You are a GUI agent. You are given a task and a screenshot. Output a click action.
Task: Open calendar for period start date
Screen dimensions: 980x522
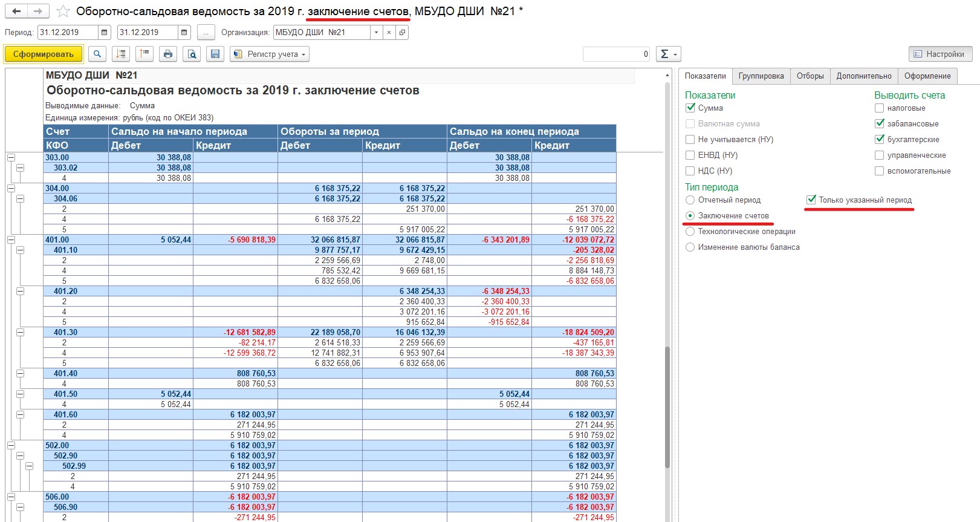105,33
